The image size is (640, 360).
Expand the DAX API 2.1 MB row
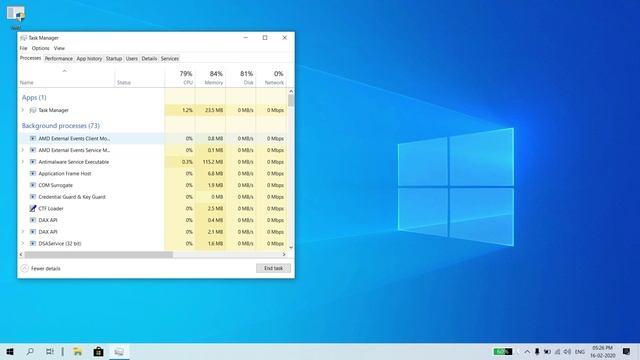click(23, 232)
